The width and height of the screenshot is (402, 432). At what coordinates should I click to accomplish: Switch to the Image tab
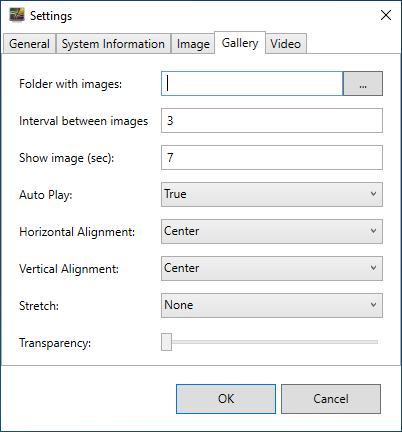click(x=193, y=44)
